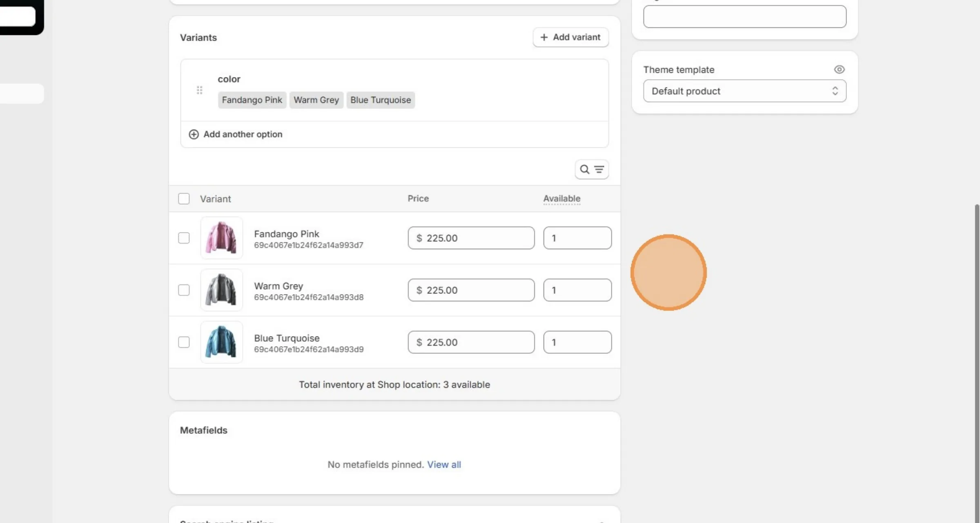The height and width of the screenshot is (523, 980).
Task: Click the SKU text 69c4067e1b24f62a14a993d9
Action: coord(309,349)
